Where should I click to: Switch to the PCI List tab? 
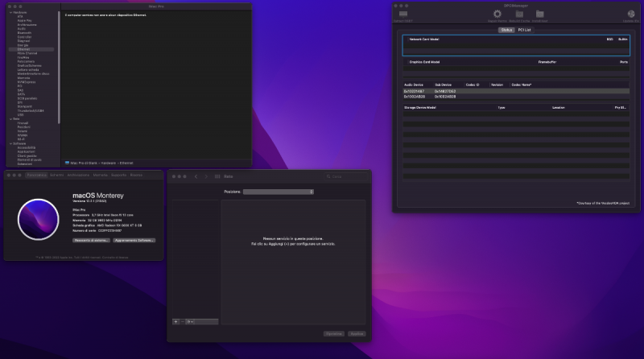[524, 30]
